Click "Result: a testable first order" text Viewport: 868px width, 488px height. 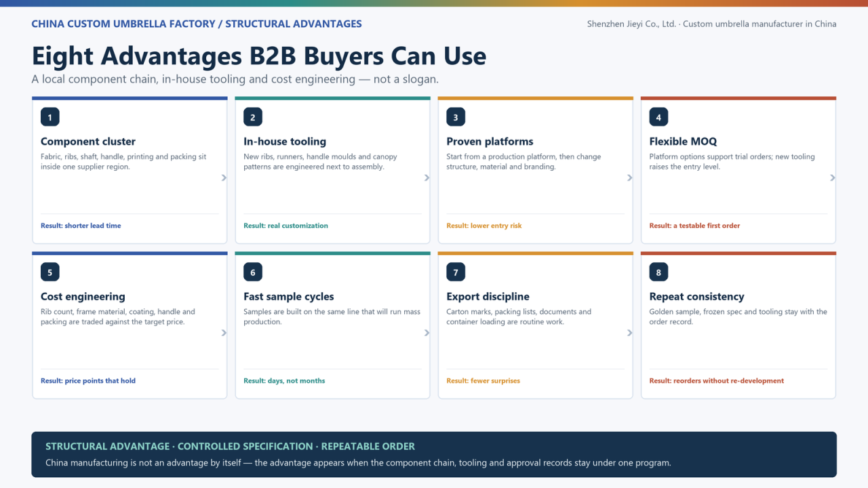[694, 226]
